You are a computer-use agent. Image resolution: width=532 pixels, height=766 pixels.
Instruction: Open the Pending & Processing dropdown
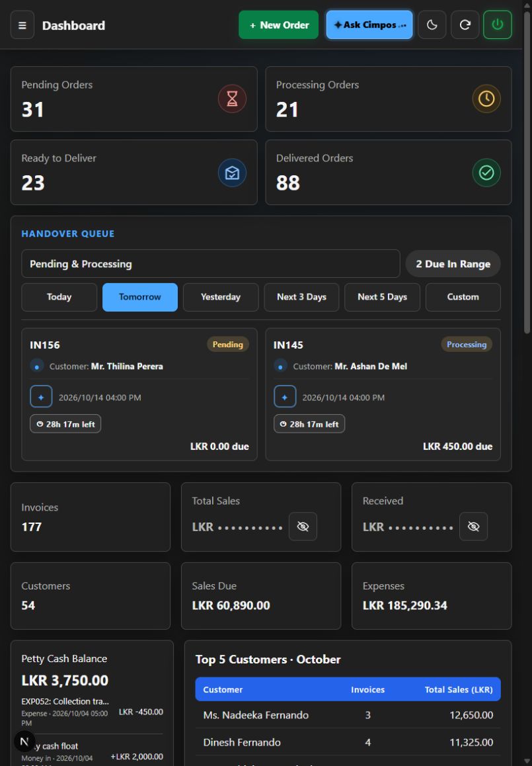(211, 264)
